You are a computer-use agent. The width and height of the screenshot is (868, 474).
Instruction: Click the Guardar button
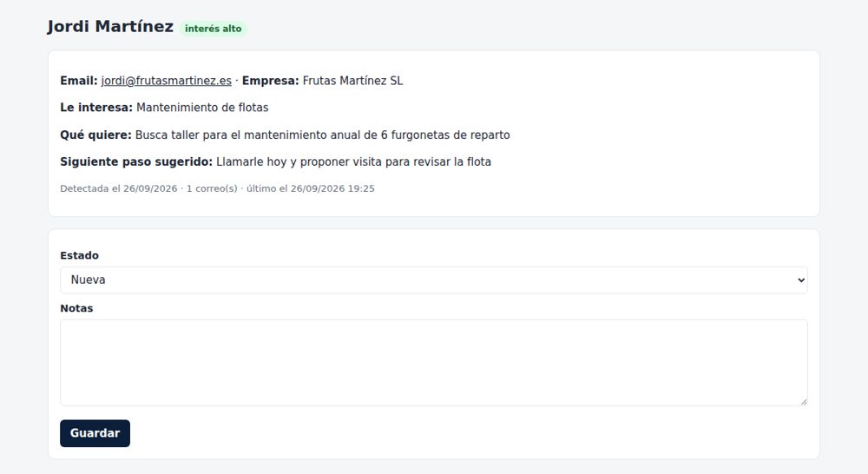(95, 433)
